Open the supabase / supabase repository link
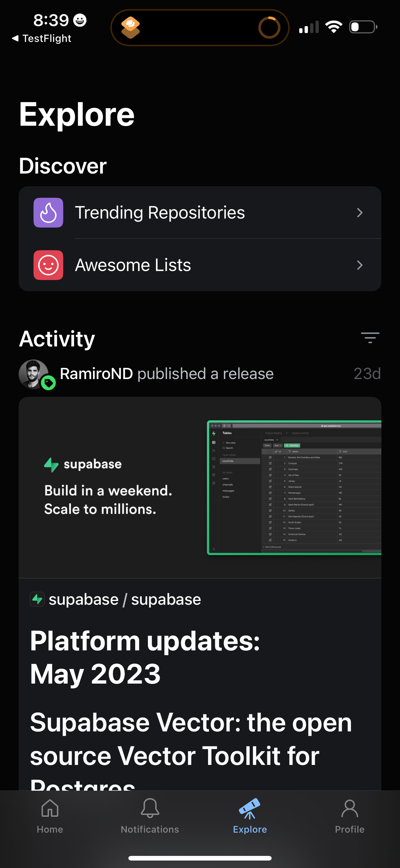Viewport: 400px width, 868px height. (x=125, y=599)
